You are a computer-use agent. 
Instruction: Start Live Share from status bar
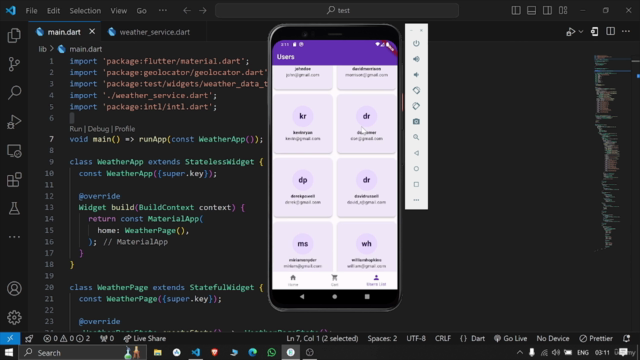pyautogui.click(x=144, y=338)
